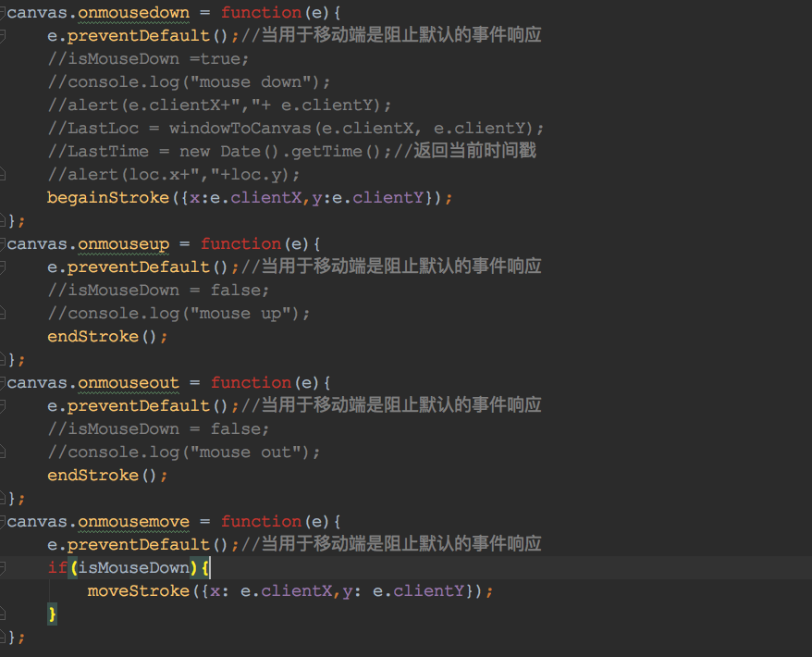
Task: Click 'endStroke()' inside the onmouseout handler
Action: coord(102,475)
